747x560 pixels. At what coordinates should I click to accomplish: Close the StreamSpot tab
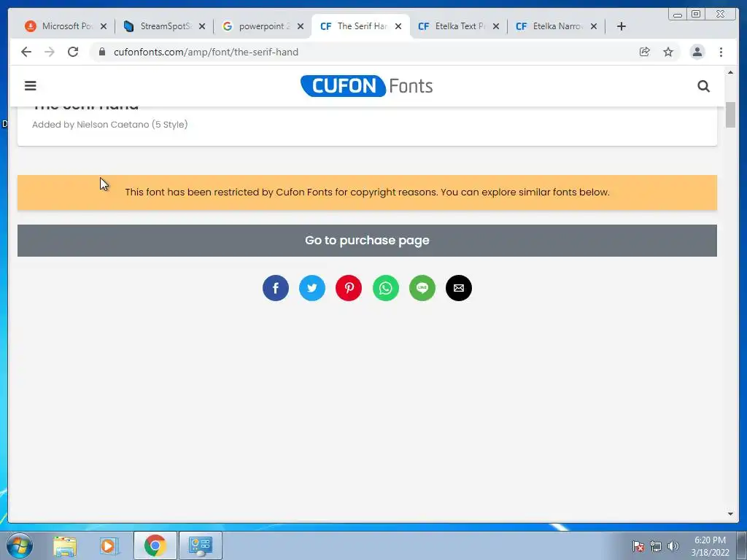tap(202, 26)
